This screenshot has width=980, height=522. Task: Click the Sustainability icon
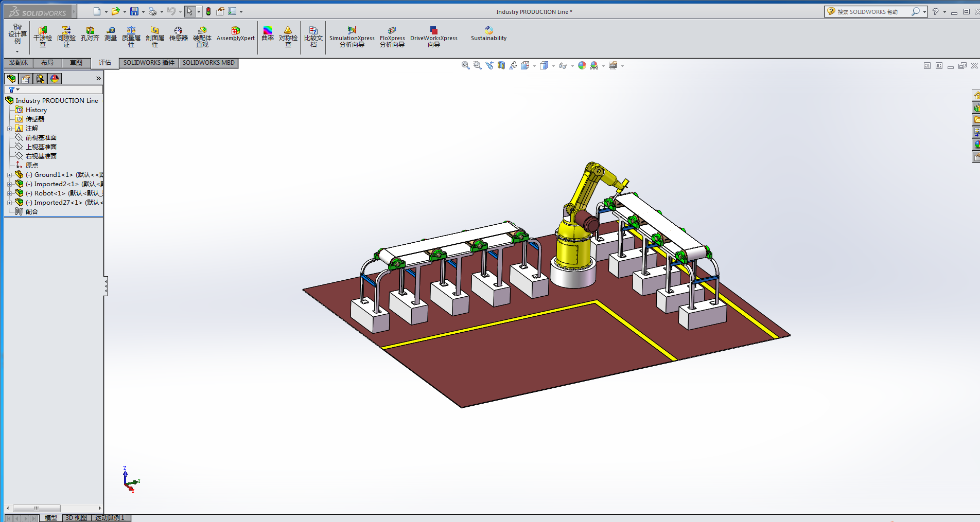tap(488, 34)
